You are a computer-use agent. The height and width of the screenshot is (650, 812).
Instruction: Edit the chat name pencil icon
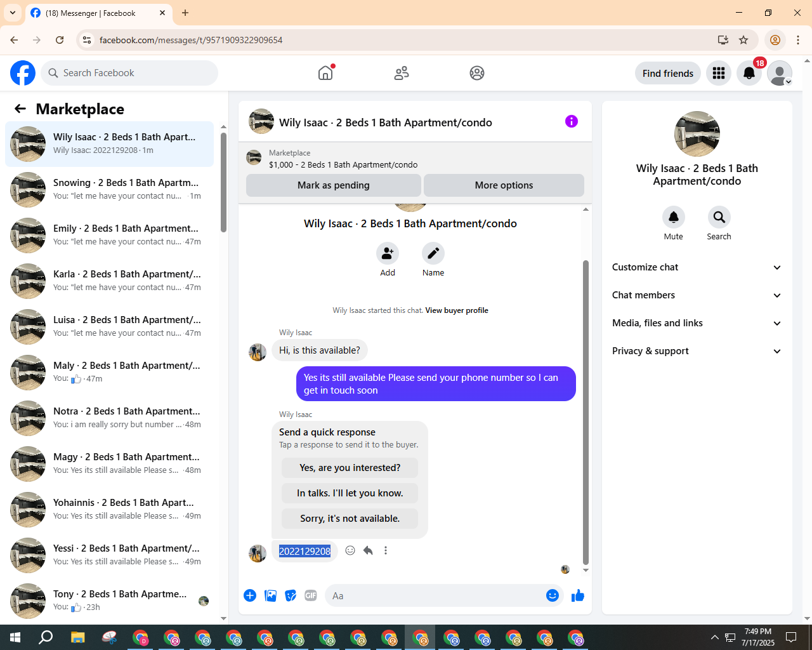(x=433, y=253)
